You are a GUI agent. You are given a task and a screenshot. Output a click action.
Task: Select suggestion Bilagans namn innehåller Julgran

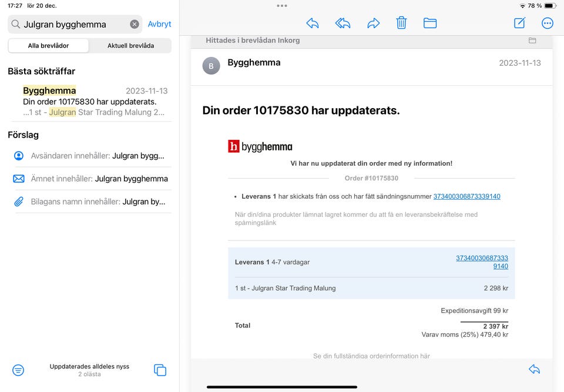pyautogui.click(x=93, y=202)
